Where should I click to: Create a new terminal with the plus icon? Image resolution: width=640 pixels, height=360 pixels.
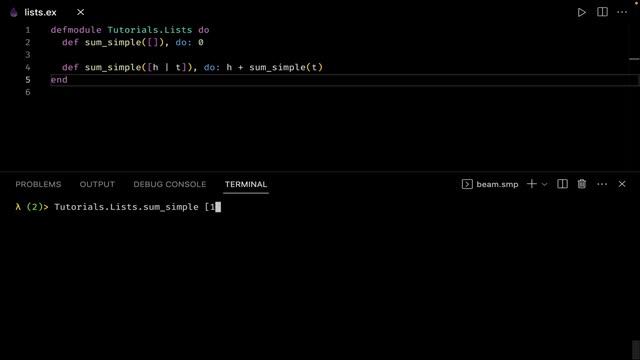coord(531,184)
